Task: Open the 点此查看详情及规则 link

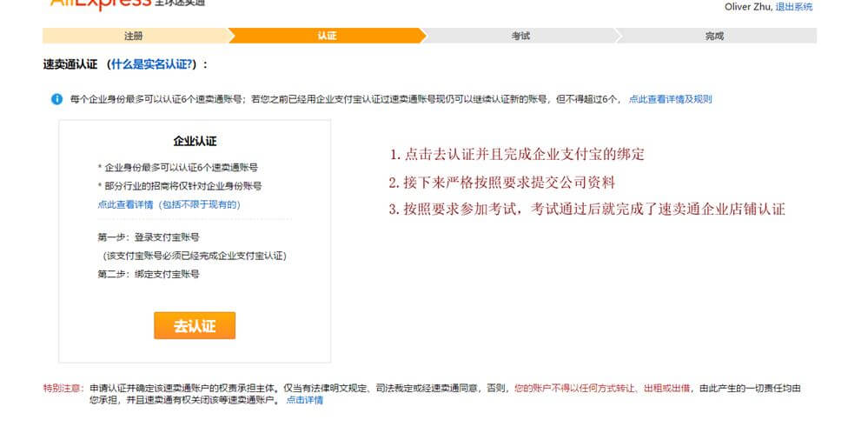Action: tap(670, 99)
